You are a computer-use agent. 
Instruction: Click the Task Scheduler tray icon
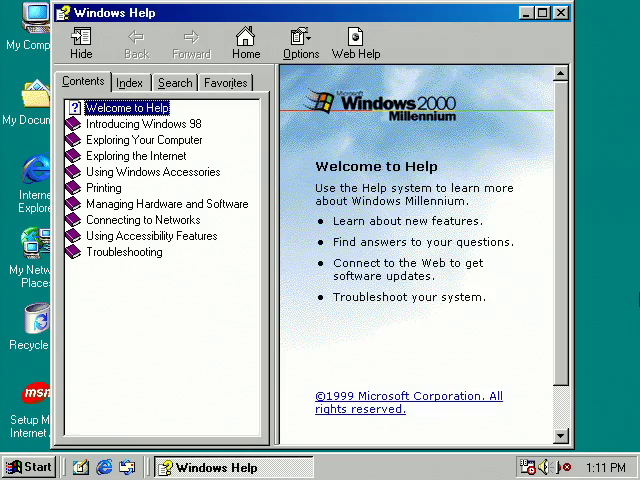527,467
